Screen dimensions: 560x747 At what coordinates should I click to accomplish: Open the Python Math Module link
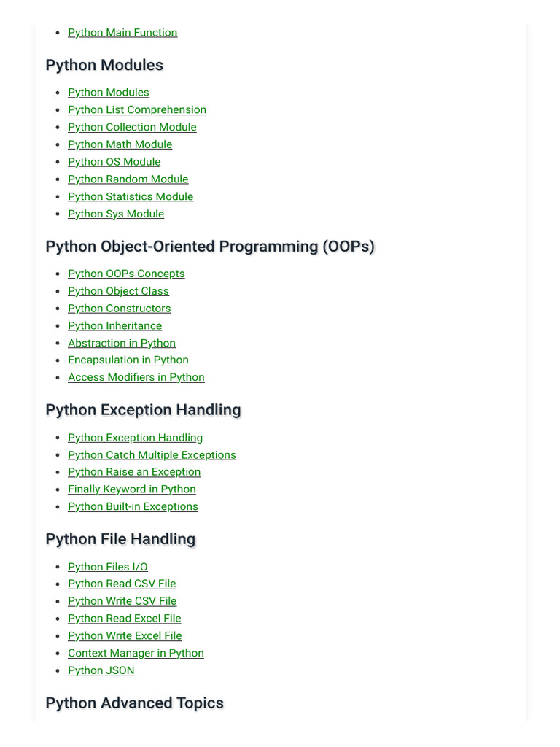coord(120,144)
